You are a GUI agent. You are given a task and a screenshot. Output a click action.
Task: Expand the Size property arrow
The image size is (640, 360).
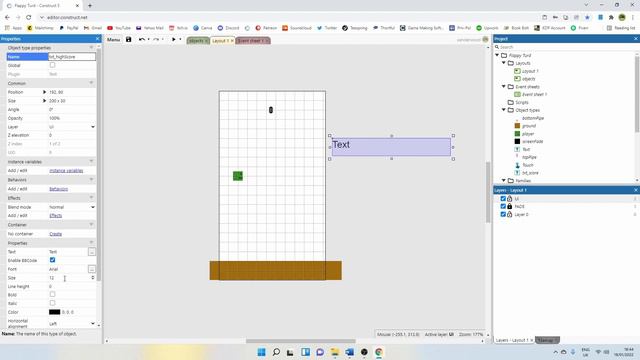pos(44,101)
